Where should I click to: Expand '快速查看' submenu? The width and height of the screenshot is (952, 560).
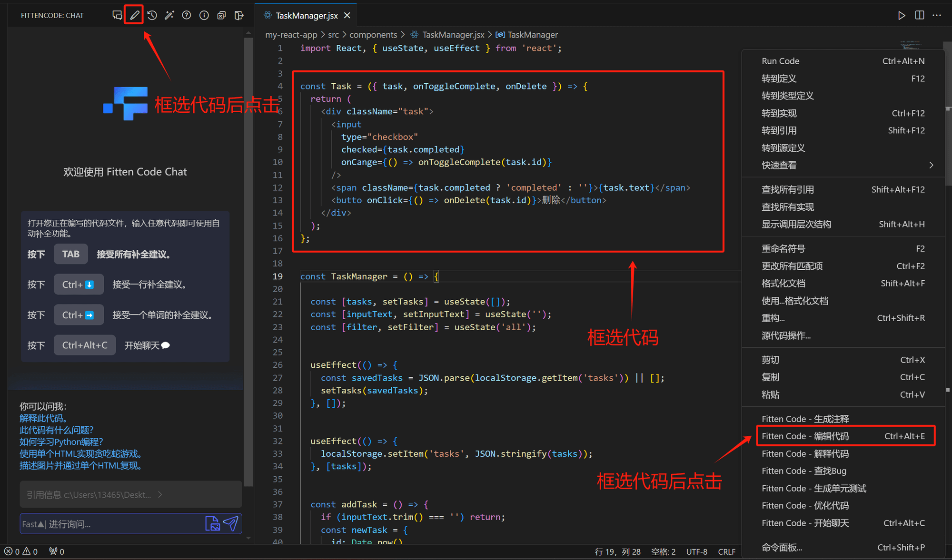tap(843, 165)
